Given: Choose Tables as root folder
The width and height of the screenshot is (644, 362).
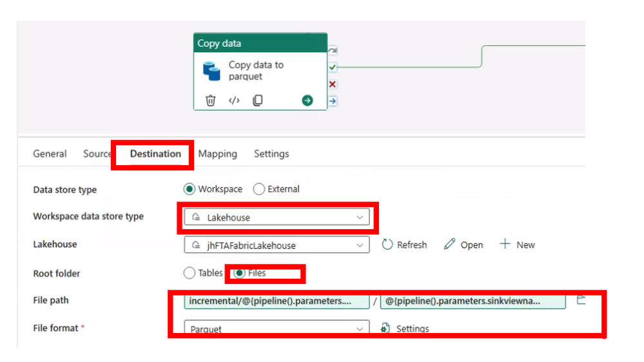Looking at the screenshot, I should [189, 273].
